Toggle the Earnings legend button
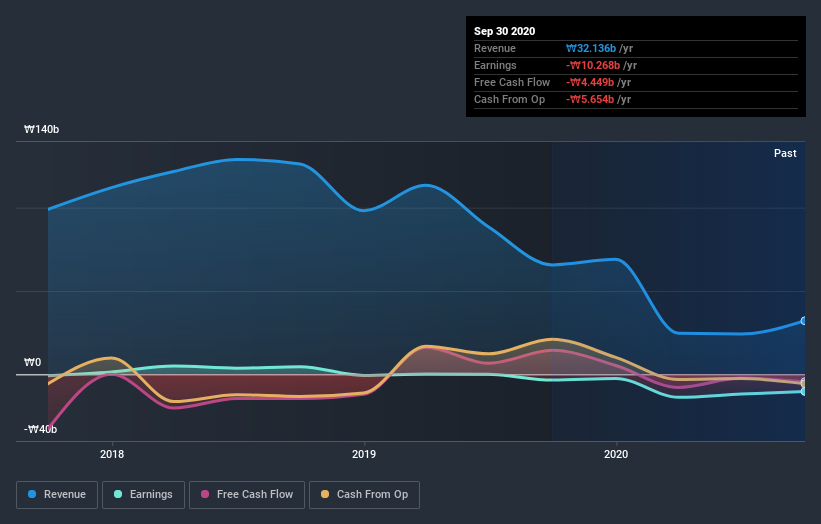The width and height of the screenshot is (821, 524). 143,495
